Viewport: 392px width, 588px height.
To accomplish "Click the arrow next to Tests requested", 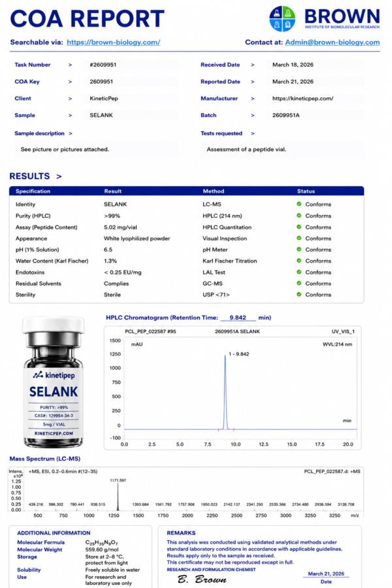I will pos(252,133).
